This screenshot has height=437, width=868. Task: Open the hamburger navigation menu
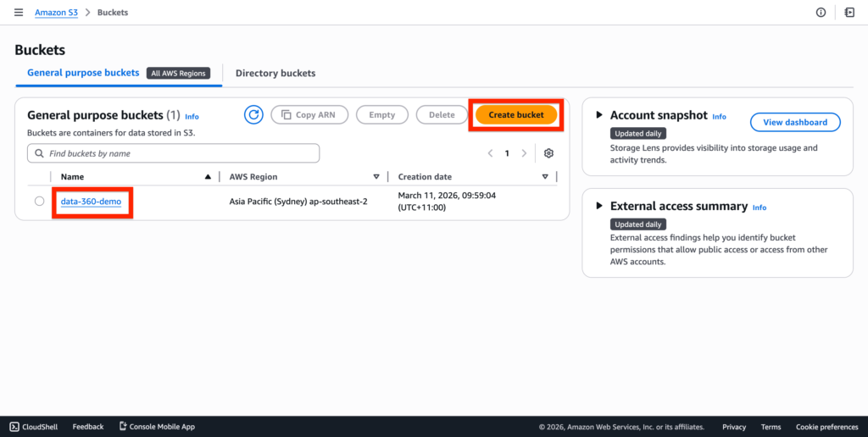(x=19, y=13)
